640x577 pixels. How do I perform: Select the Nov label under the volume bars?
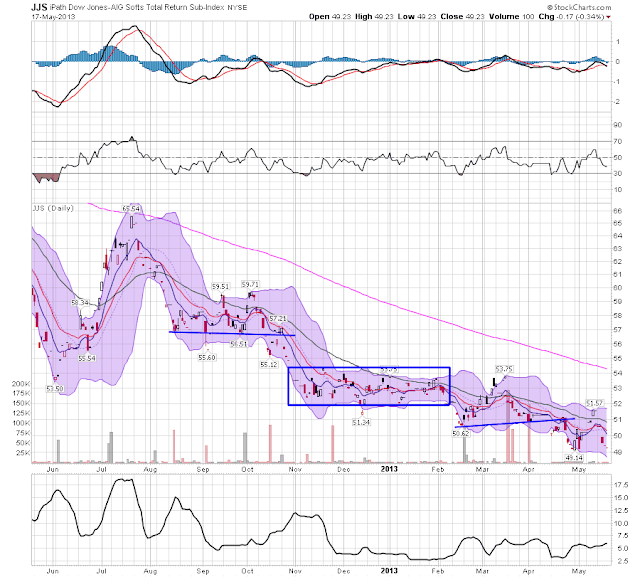[295, 470]
